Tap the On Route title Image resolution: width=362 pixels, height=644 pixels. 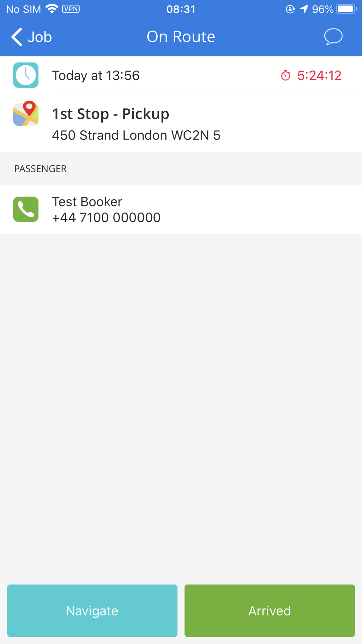click(x=181, y=37)
